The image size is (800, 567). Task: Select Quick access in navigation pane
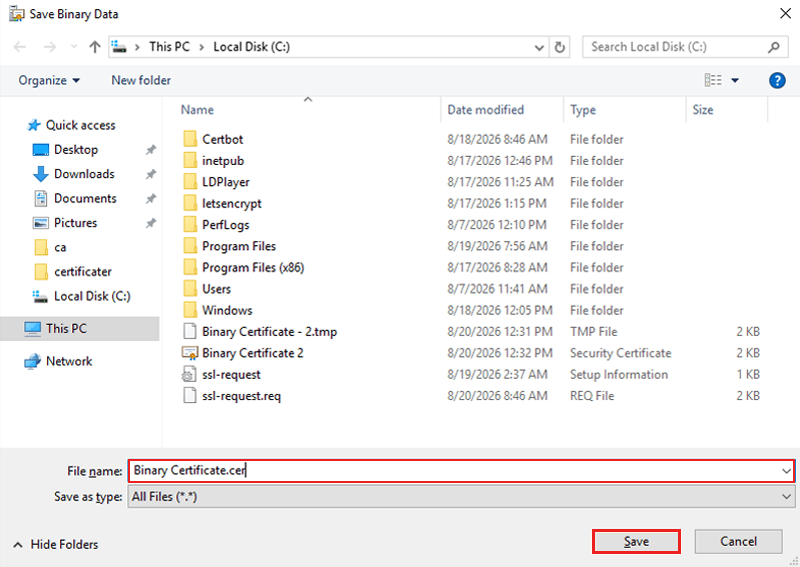[71, 125]
